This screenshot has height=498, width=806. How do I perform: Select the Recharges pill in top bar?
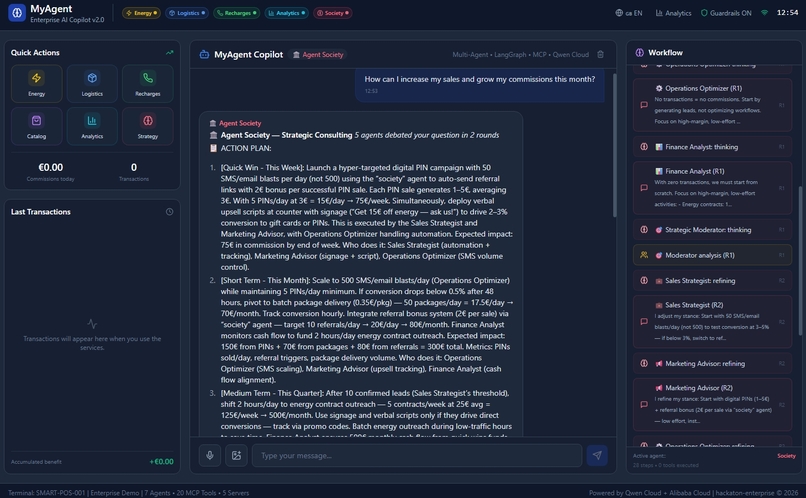[x=236, y=13]
